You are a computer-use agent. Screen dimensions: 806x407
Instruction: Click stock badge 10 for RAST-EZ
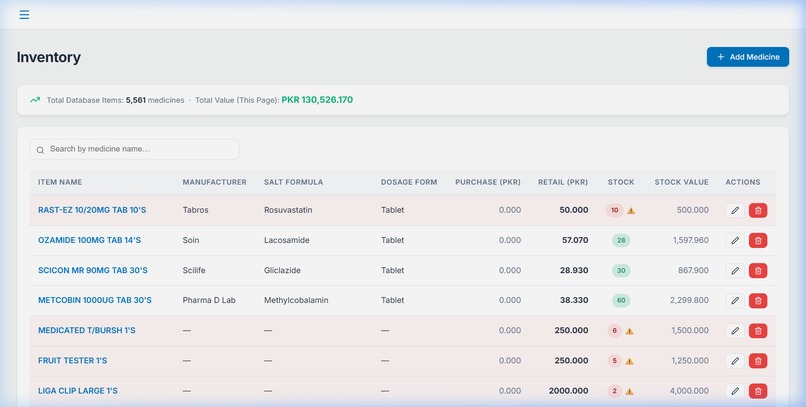(614, 210)
